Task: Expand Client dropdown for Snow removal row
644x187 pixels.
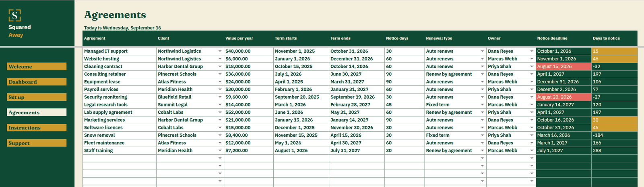Action: (220, 135)
